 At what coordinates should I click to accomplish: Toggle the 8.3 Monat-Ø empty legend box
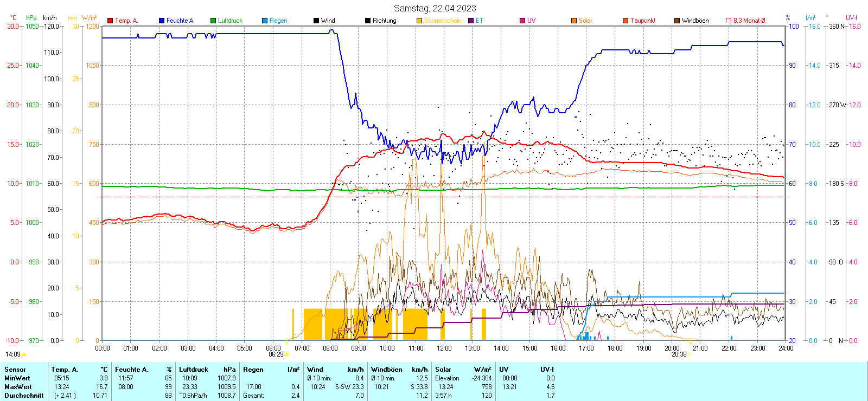729,21
